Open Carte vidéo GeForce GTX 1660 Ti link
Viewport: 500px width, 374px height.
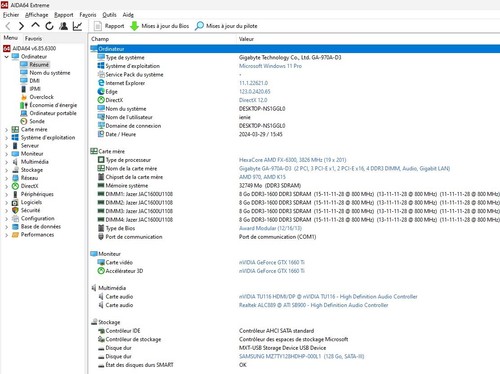point(272,262)
